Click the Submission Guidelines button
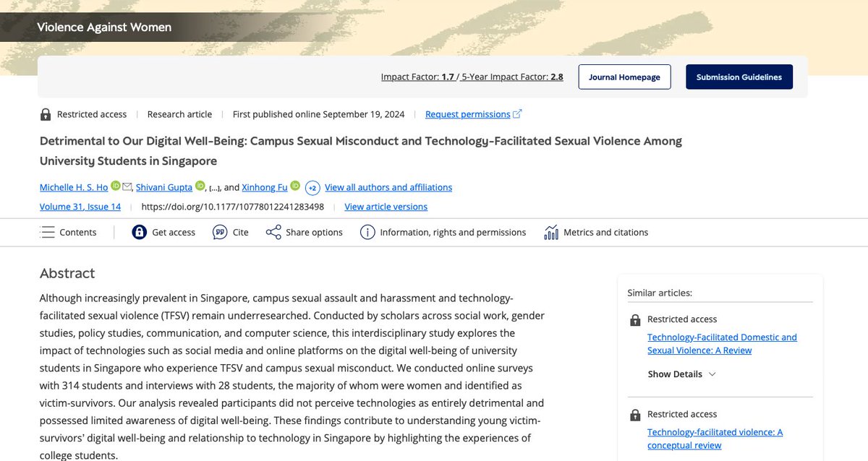The image size is (868, 461). (x=739, y=77)
